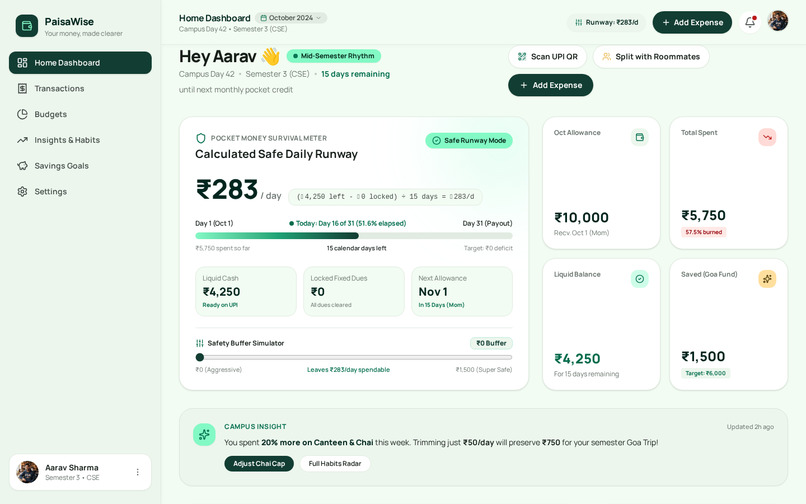Click the Runway ₹283/d pill

click(x=607, y=23)
